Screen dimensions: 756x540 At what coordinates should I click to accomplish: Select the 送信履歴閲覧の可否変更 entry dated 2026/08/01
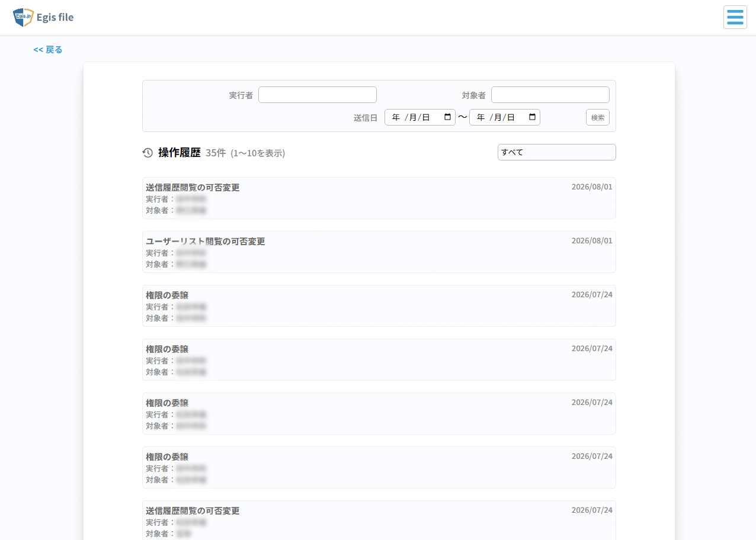(x=379, y=198)
